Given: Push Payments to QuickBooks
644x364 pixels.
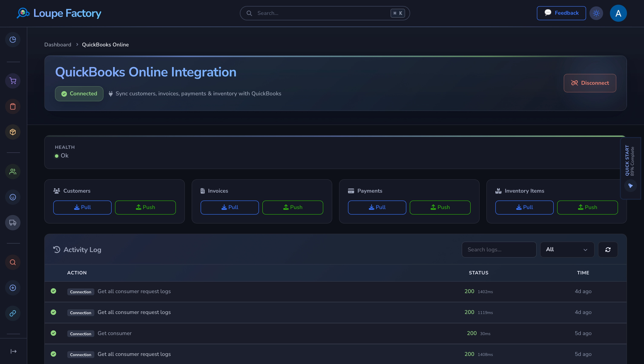Looking at the screenshot, I should pyautogui.click(x=440, y=207).
